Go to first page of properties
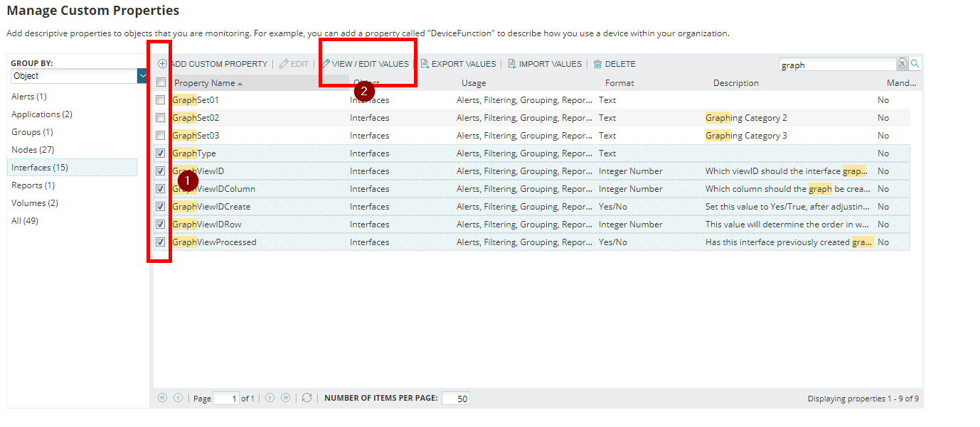This screenshot has height=427, width=980. pos(162,398)
